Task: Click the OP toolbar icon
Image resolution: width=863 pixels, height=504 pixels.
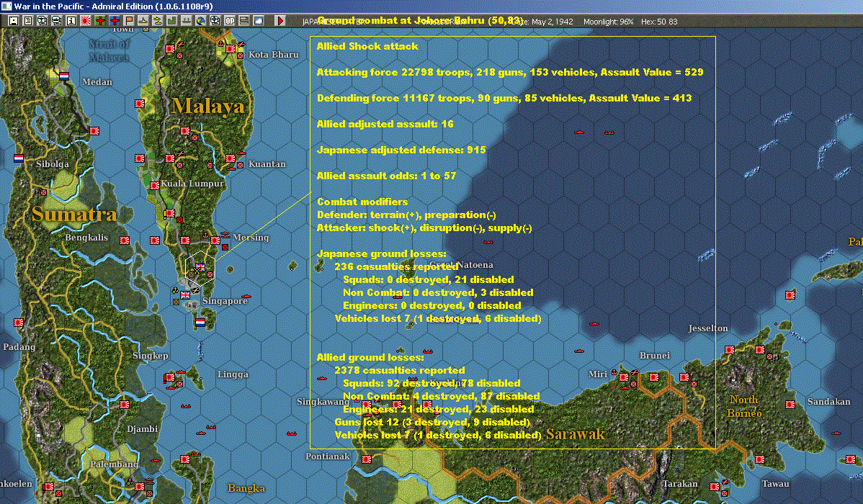Action: coord(230,21)
